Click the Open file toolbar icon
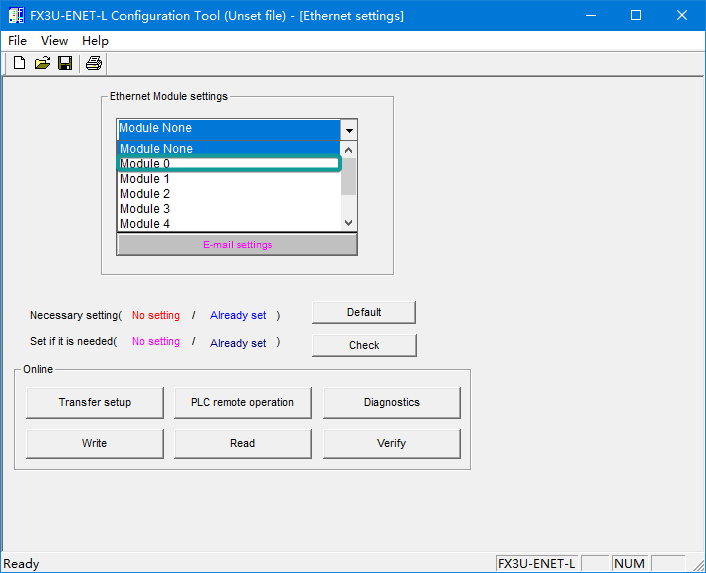The height and width of the screenshot is (573, 706). tap(42, 64)
